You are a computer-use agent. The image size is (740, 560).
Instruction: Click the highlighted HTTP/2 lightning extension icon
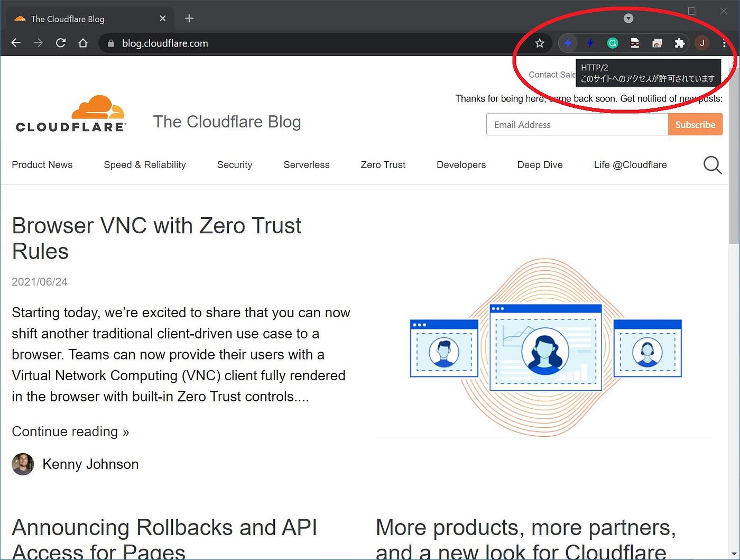[x=568, y=43]
